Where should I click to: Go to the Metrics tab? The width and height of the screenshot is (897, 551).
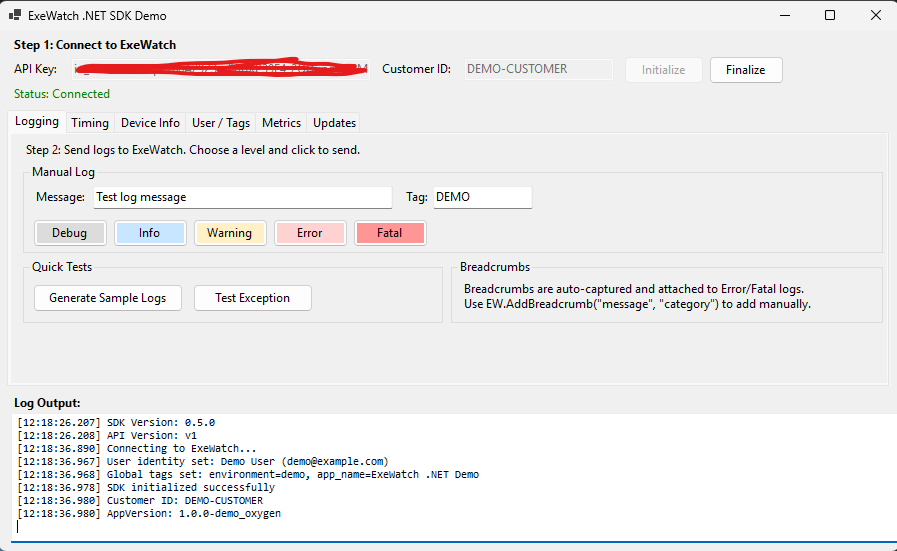point(281,123)
